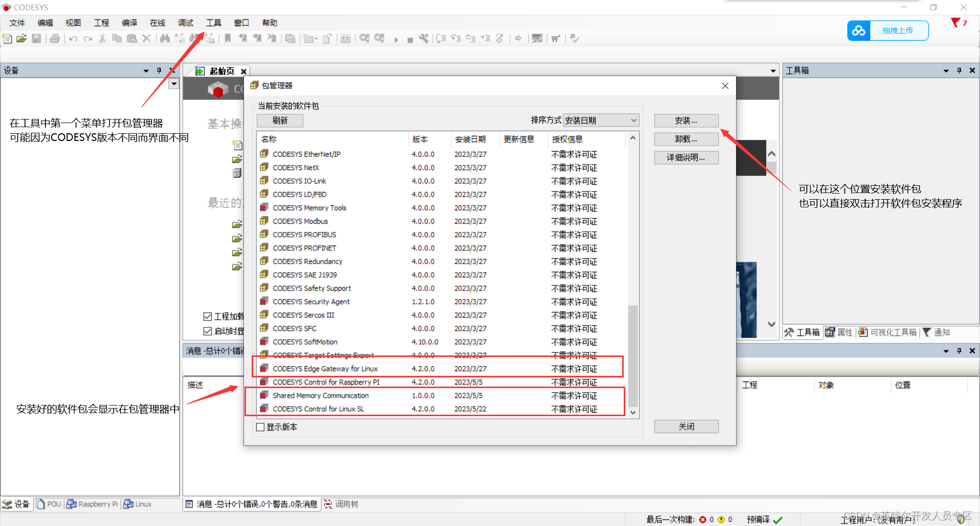Click the Redo toolbar icon

coord(88,39)
